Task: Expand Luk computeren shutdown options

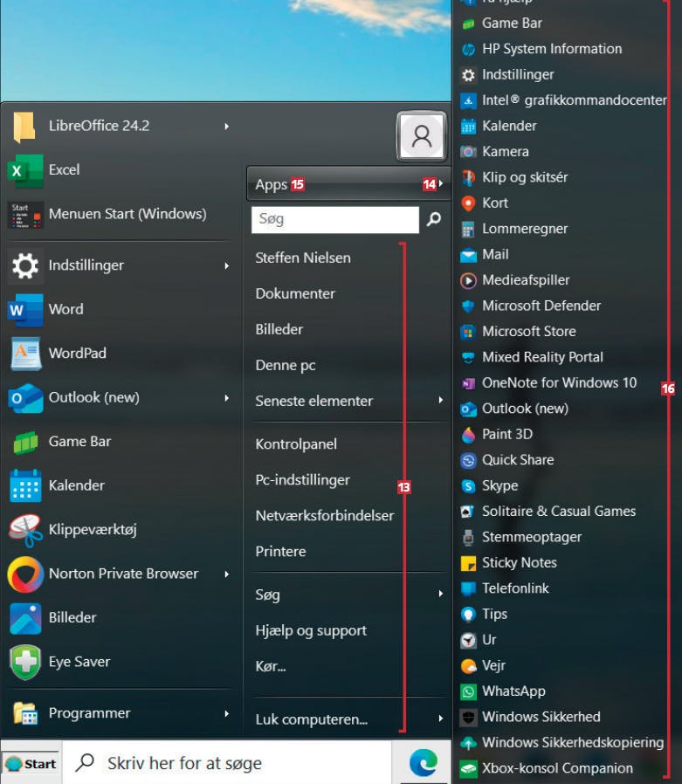Action: 440,719
